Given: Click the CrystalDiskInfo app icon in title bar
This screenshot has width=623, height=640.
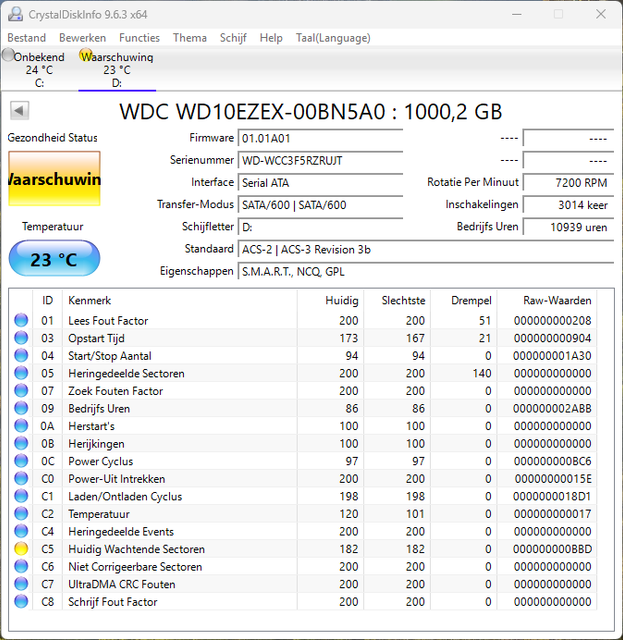Looking at the screenshot, I should coord(15,14).
